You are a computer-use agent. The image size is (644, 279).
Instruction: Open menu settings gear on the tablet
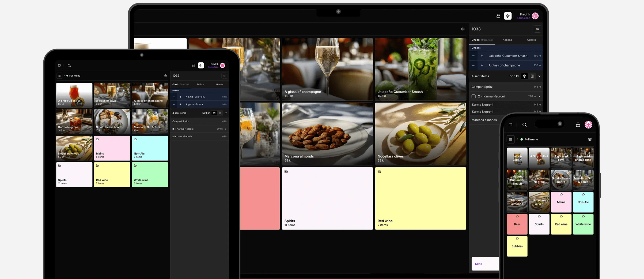pyautogui.click(x=165, y=76)
